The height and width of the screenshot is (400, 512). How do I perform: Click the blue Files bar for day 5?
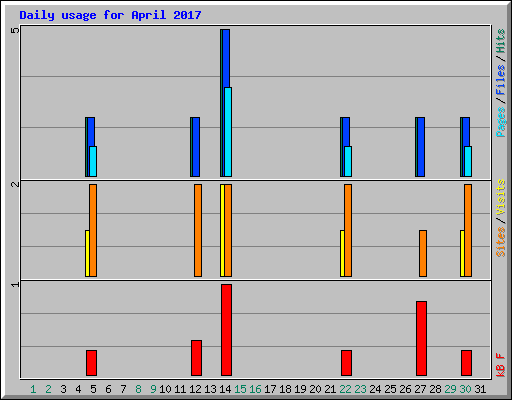(91, 132)
